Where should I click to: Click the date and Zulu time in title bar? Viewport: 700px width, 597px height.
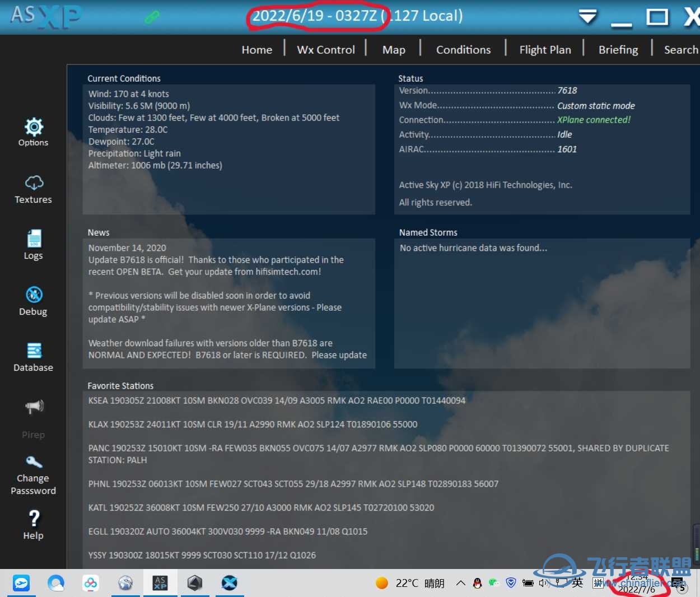315,16
